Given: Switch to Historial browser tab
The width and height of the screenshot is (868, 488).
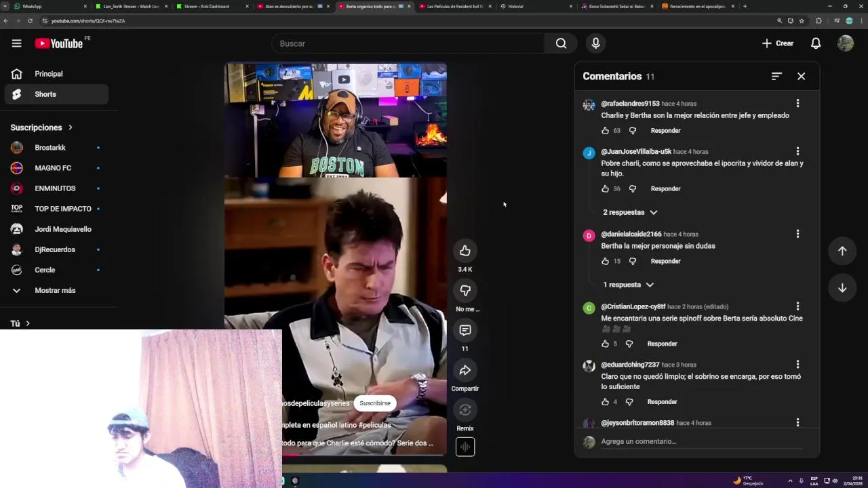Looking at the screenshot, I should [536, 6].
